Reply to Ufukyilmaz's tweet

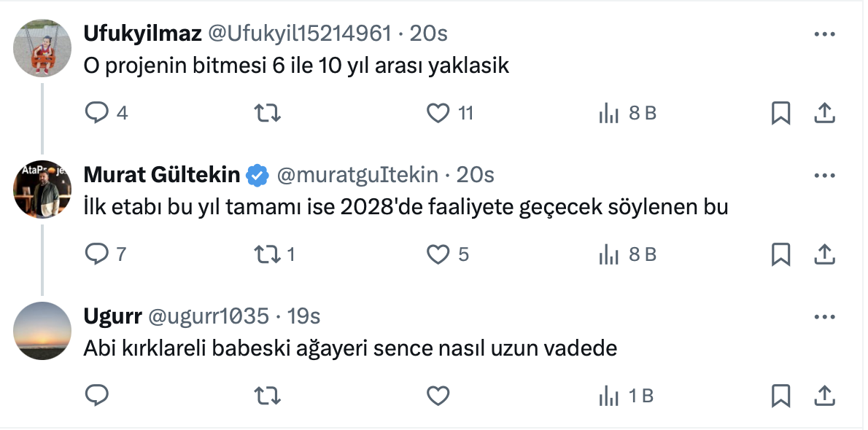click(97, 113)
